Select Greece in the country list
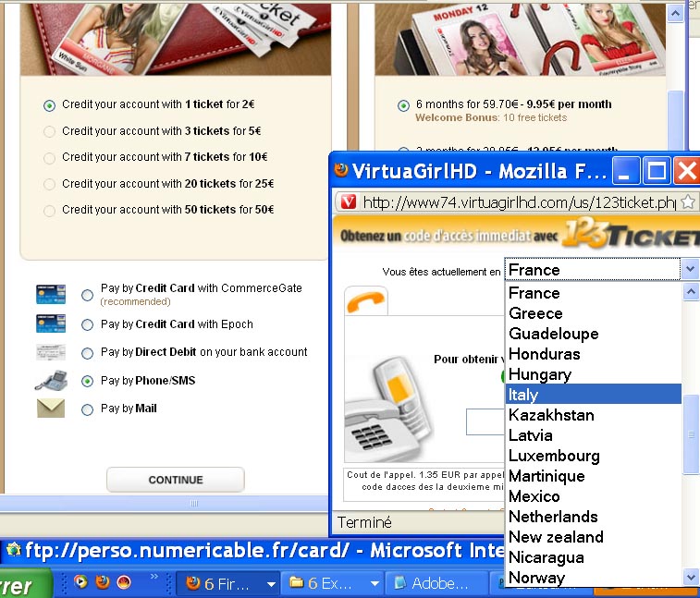This screenshot has height=598, width=700. click(x=594, y=313)
